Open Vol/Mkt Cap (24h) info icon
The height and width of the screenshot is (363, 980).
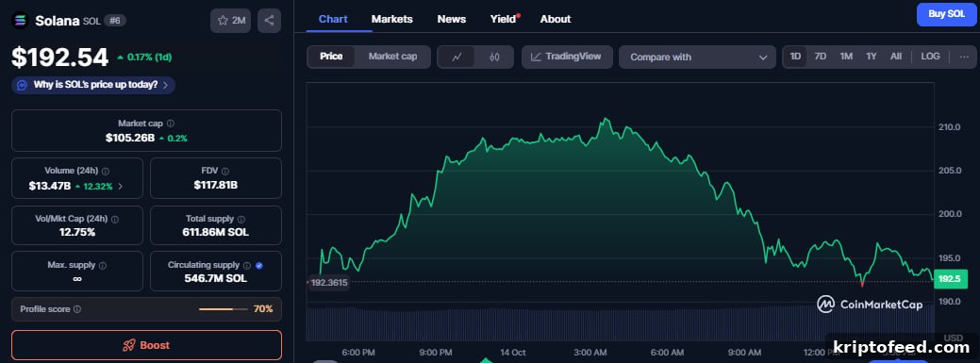pos(115,220)
